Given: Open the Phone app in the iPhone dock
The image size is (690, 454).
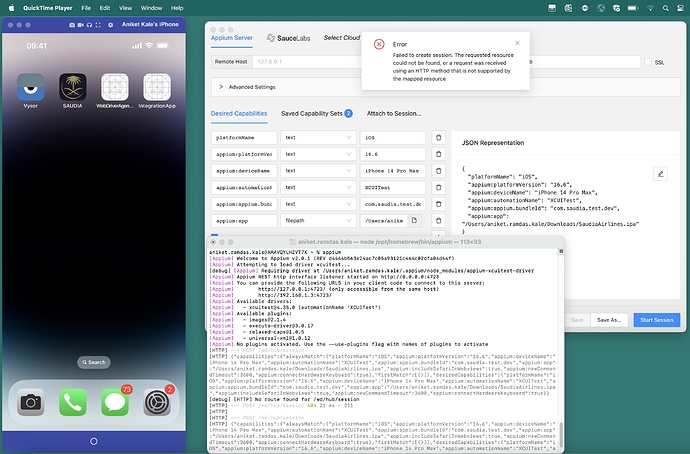Looking at the screenshot, I should [73, 402].
